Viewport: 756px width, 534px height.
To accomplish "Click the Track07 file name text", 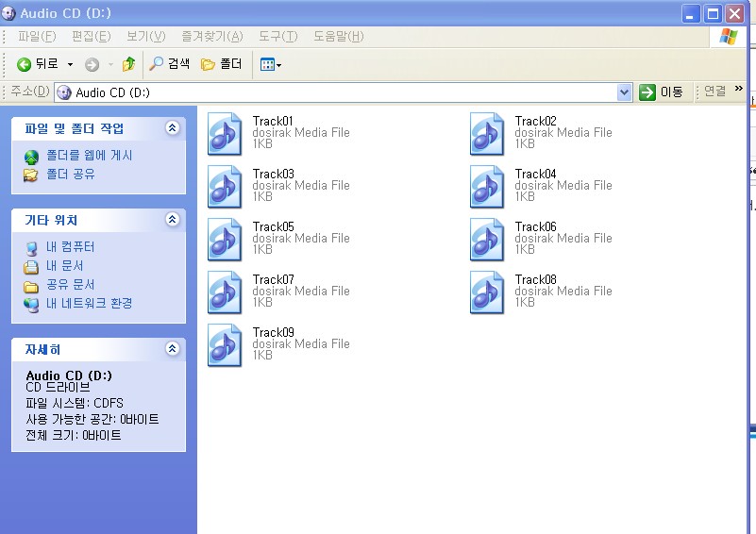I will [273, 280].
